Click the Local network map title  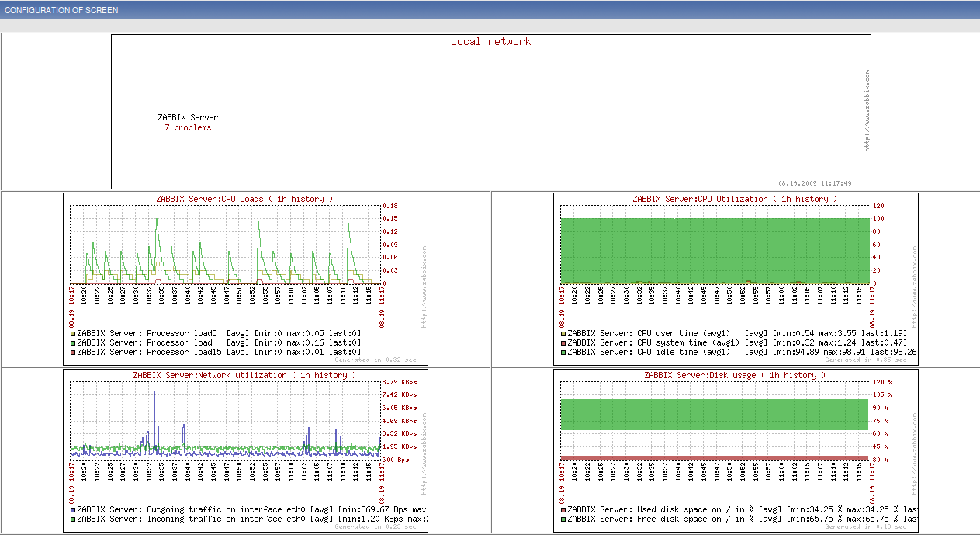(490, 42)
